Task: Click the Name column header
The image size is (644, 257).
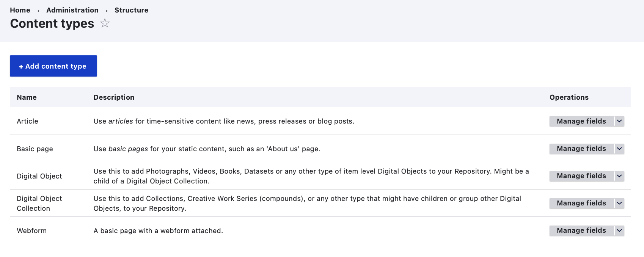Action: [27, 97]
